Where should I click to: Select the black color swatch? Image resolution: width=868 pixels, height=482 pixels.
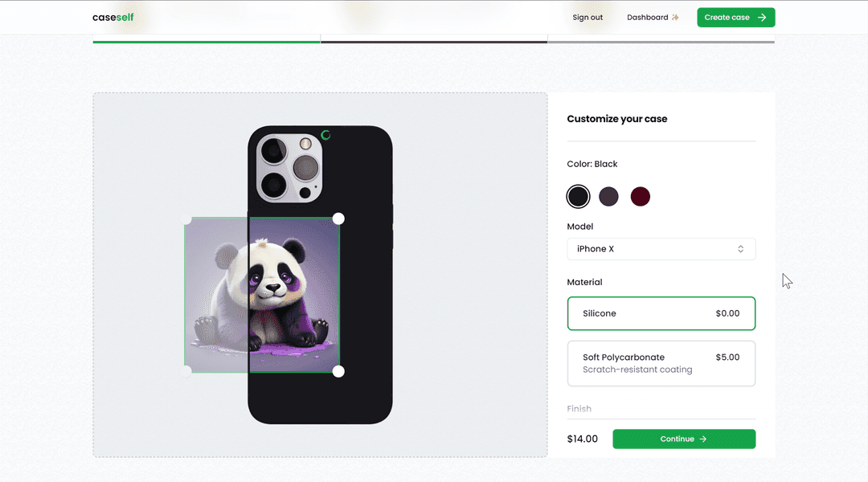pyautogui.click(x=578, y=197)
